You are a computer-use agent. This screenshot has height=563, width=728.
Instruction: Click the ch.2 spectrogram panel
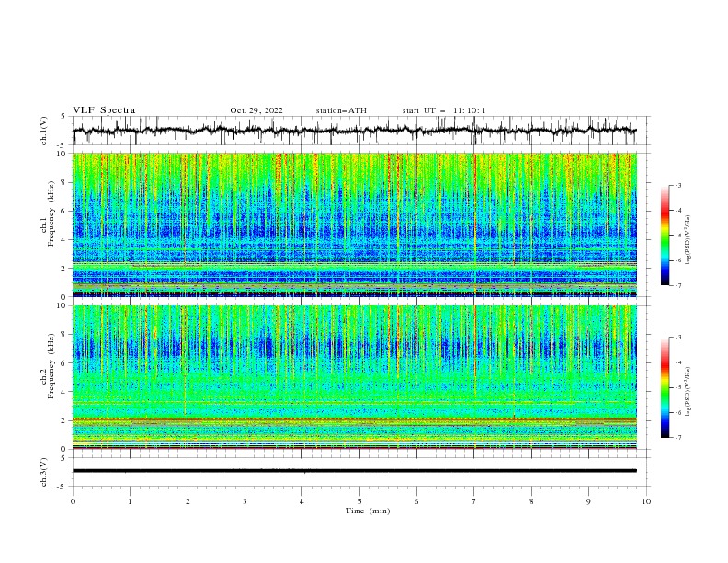tap(355, 377)
